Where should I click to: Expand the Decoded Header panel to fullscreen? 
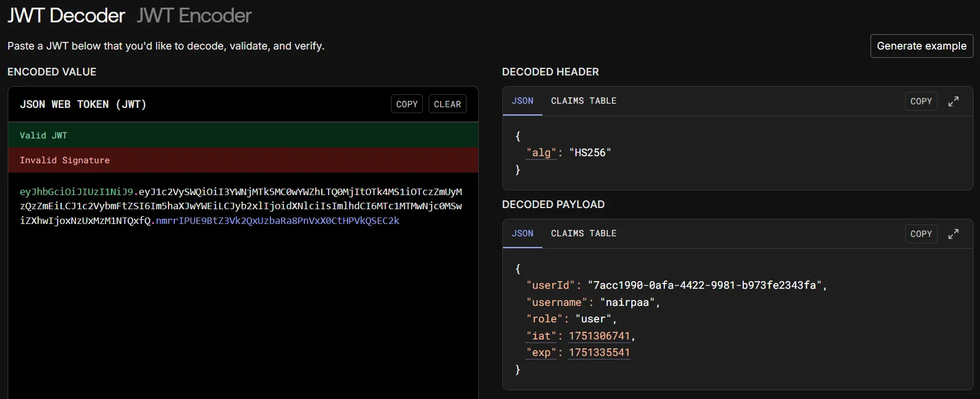pyautogui.click(x=953, y=101)
